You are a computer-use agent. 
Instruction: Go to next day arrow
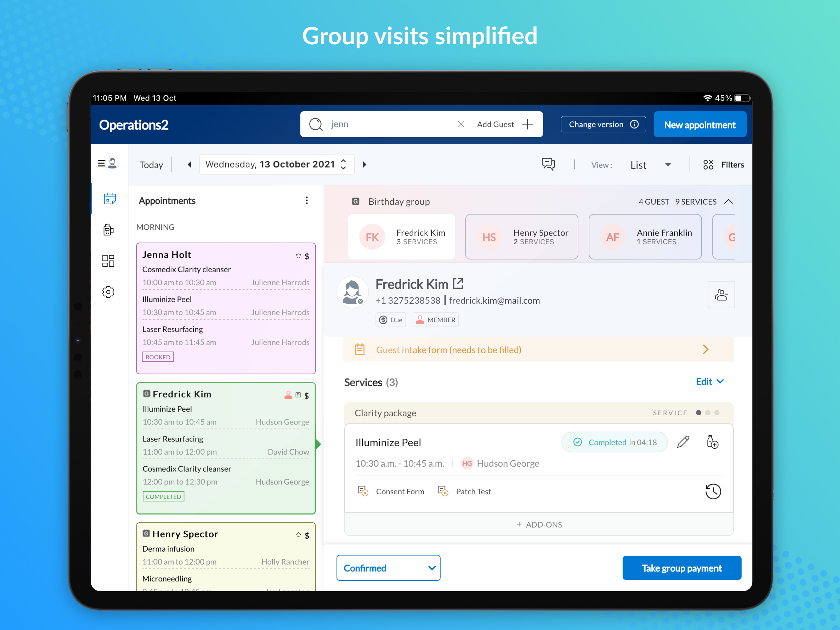(365, 165)
